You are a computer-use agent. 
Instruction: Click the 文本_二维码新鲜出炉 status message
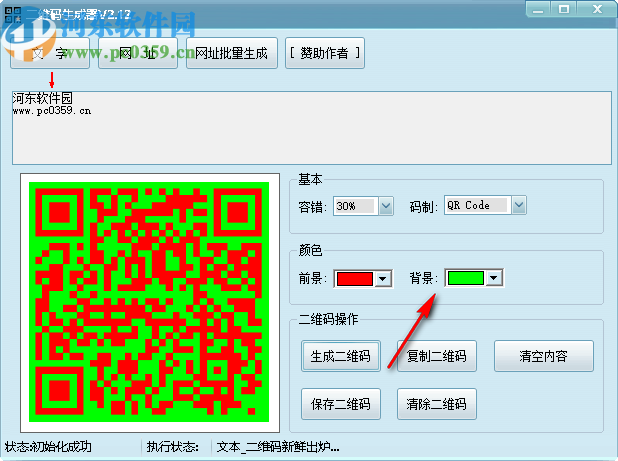[x=278, y=447]
